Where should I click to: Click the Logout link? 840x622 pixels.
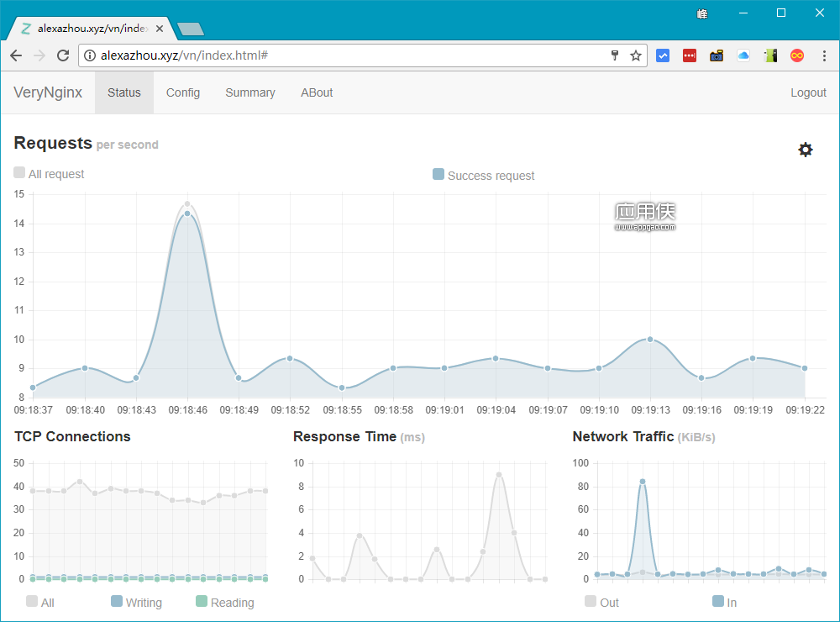808,92
